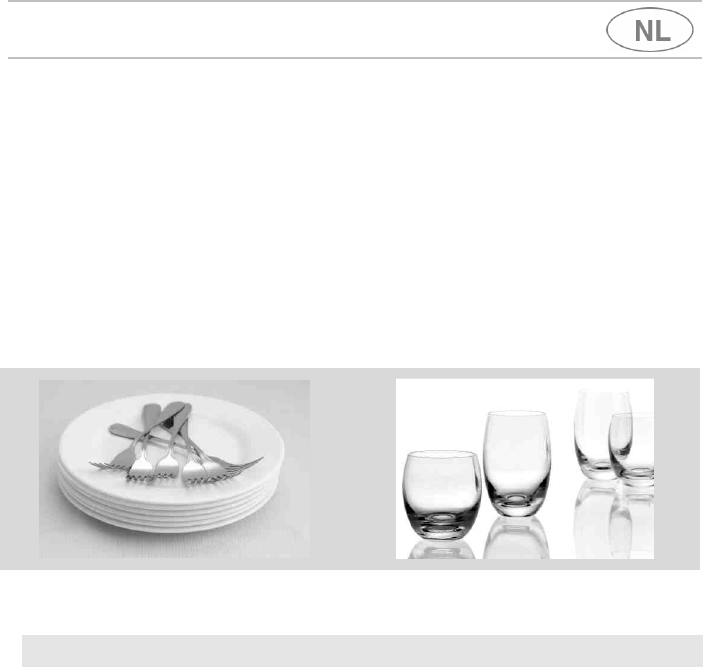Click the letter N inside the oval
This screenshot has height=667, width=703.
coord(643,31)
